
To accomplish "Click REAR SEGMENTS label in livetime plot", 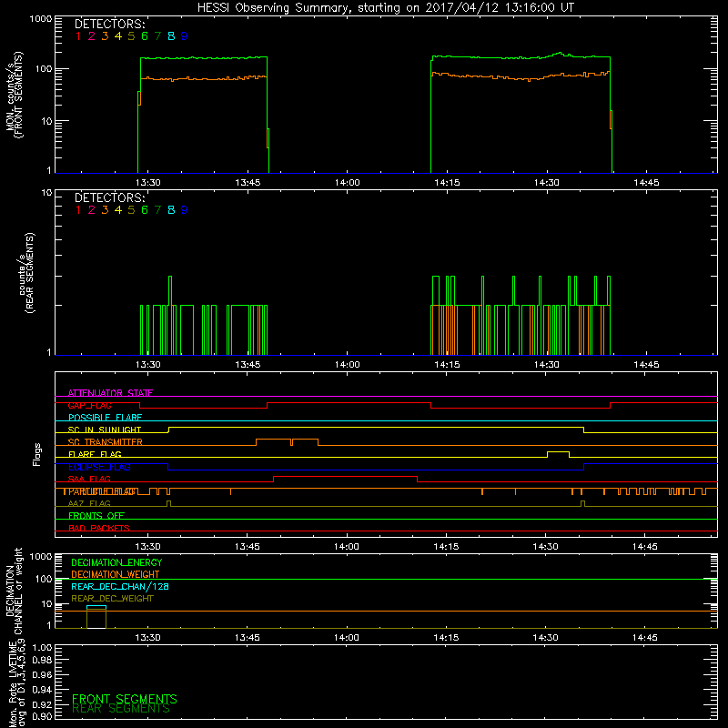I will click(x=121, y=709).
